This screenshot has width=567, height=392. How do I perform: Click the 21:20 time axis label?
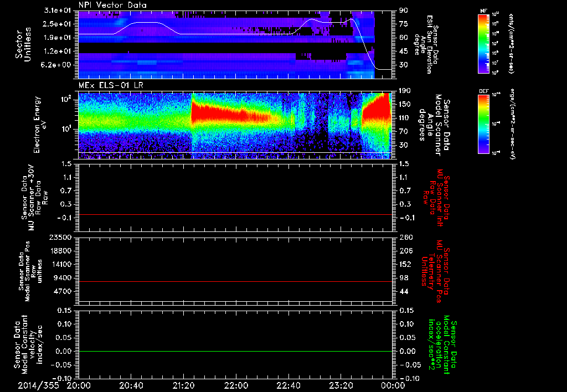pyautogui.click(x=184, y=385)
